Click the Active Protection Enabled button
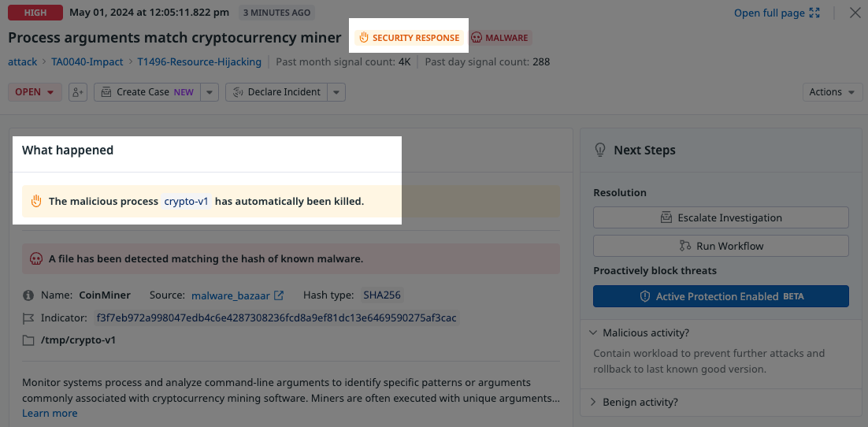Image resolution: width=868 pixels, height=427 pixels. coord(721,296)
